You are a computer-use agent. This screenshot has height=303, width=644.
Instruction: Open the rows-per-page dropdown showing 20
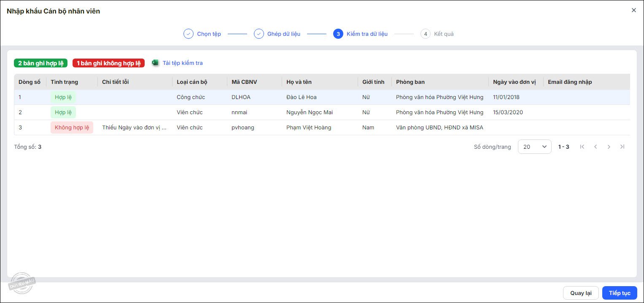[x=534, y=147]
